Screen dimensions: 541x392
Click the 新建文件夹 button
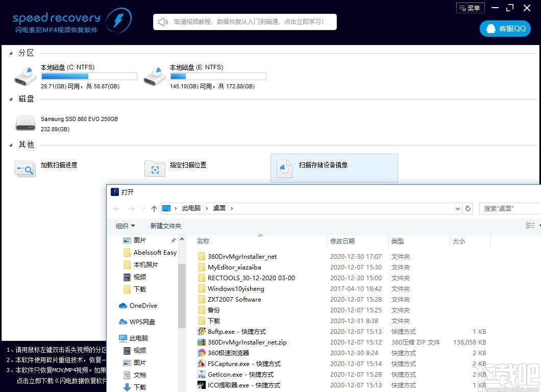165,226
